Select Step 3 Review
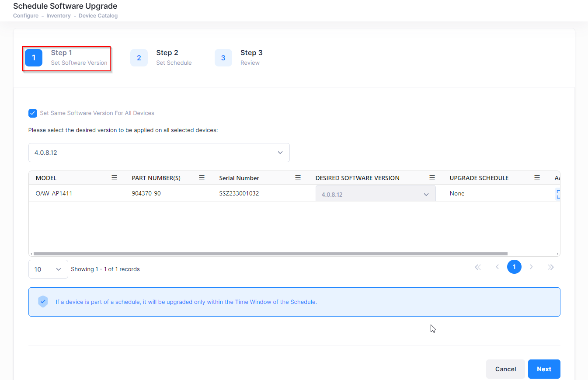The image size is (588, 380). coord(239,58)
